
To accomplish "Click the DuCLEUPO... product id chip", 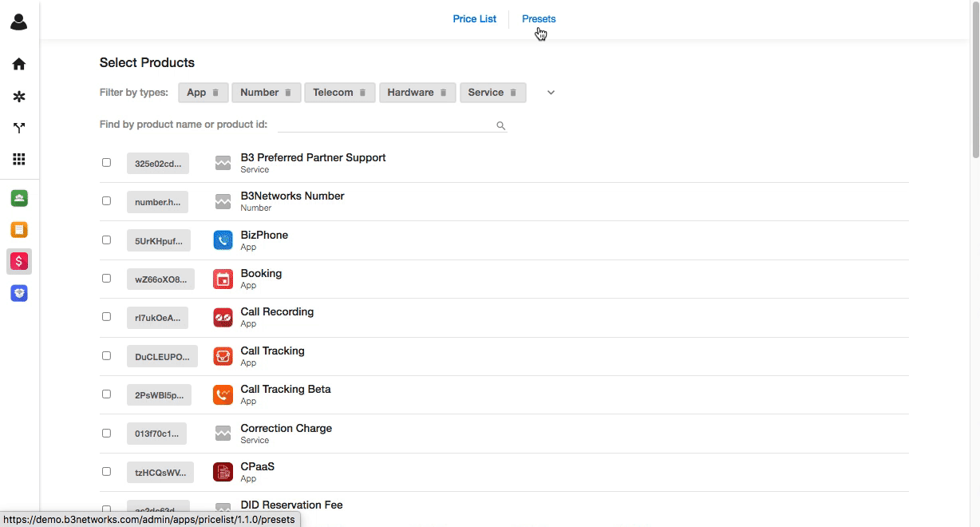I will (x=162, y=357).
